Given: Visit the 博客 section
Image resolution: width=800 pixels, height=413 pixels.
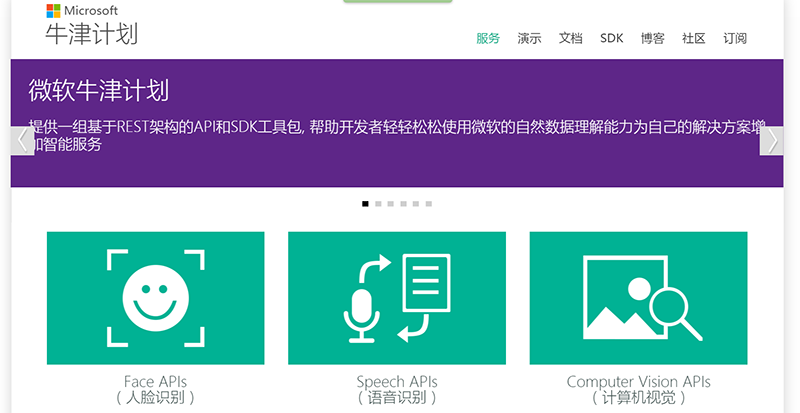Looking at the screenshot, I should pyautogui.click(x=653, y=38).
